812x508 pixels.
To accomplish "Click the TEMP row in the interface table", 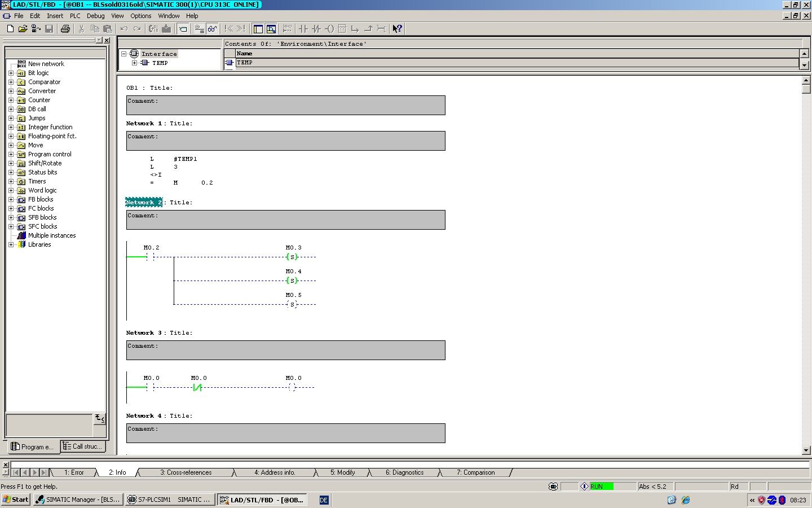I will point(518,63).
